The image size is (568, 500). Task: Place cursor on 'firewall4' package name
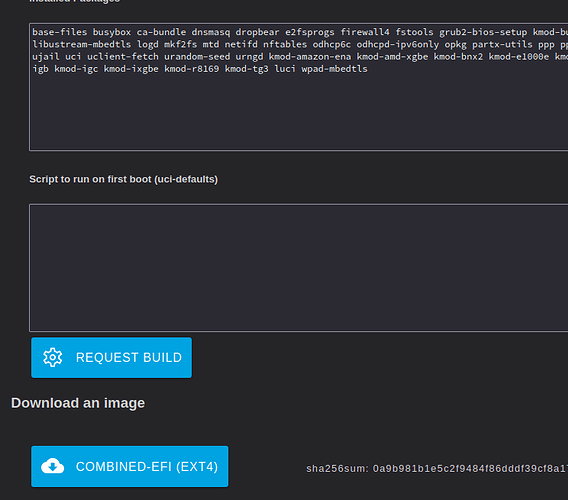tap(365, 32)
